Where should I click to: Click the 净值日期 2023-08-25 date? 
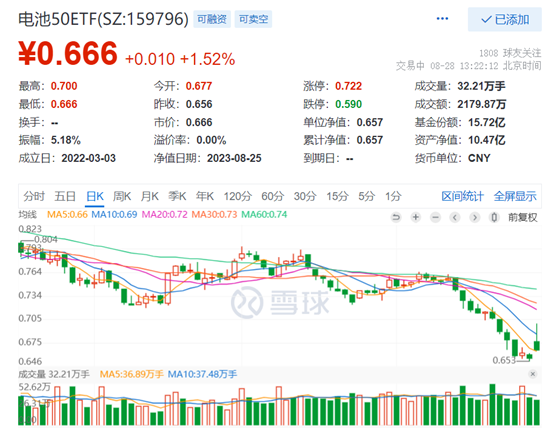234,158
